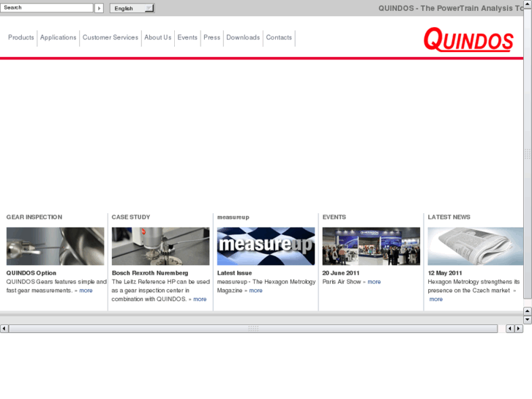Open the Contacts menu item
This screenshot has width=532, height=399.
point(279,37)
